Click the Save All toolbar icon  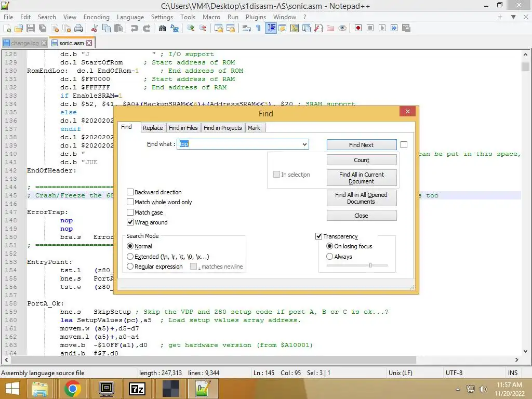click(43, 28)
